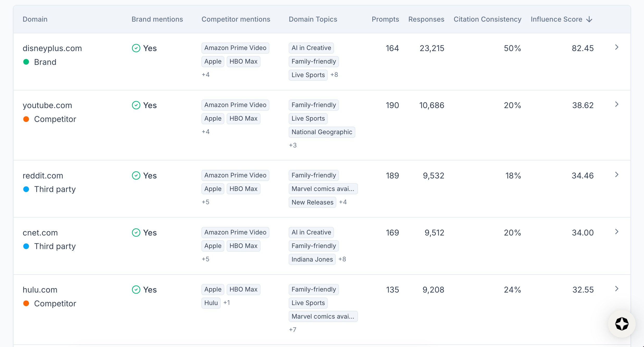Click the green check icon for reddit.com
644x347 pixels.
pos(136,176)
